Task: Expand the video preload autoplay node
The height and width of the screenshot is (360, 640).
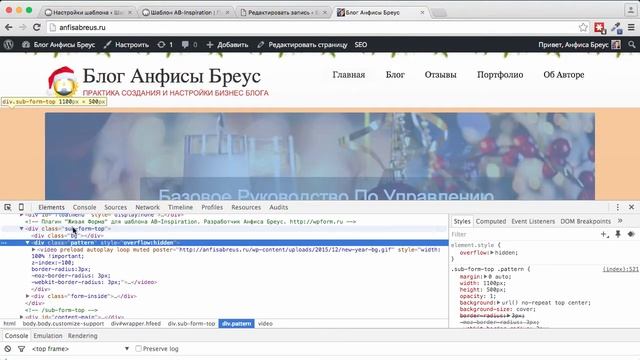Action: click(x=33, y=249)
